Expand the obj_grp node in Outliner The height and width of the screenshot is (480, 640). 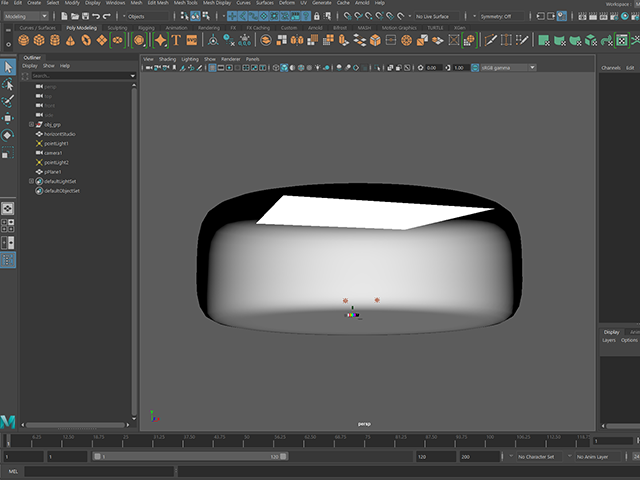tap(31, 124)
